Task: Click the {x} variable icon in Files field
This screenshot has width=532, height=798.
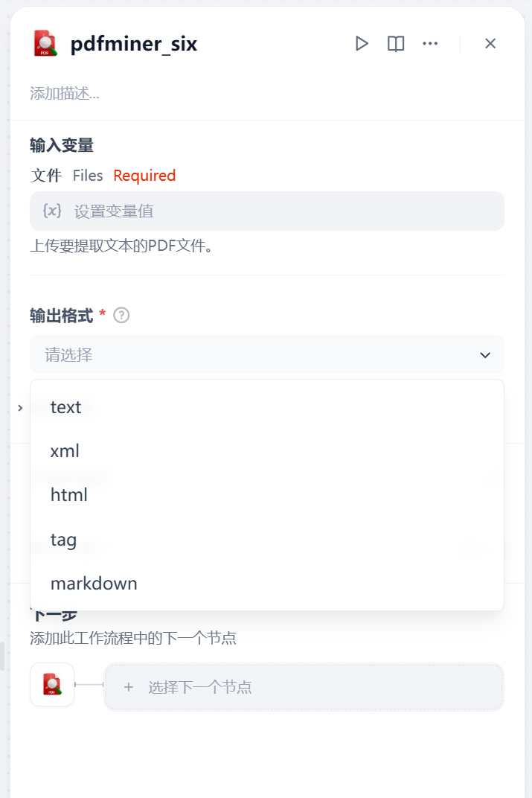Action: pyautogui.click(x=52, y=211)
